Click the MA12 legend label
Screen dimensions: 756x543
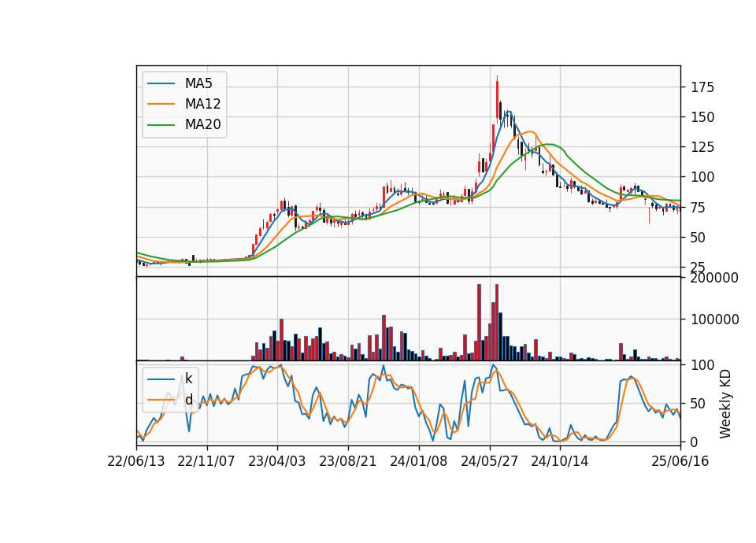202,104
